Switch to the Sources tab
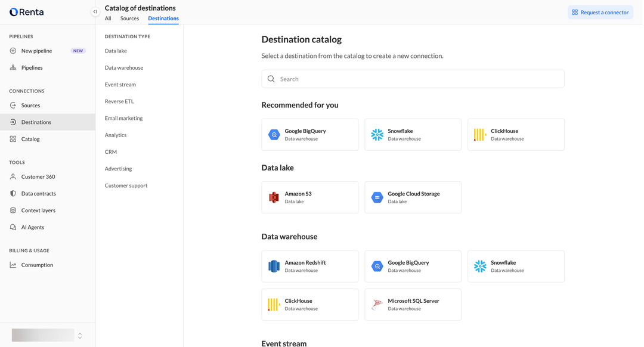The height and width of the screenshot is (347, 644). 129,18
